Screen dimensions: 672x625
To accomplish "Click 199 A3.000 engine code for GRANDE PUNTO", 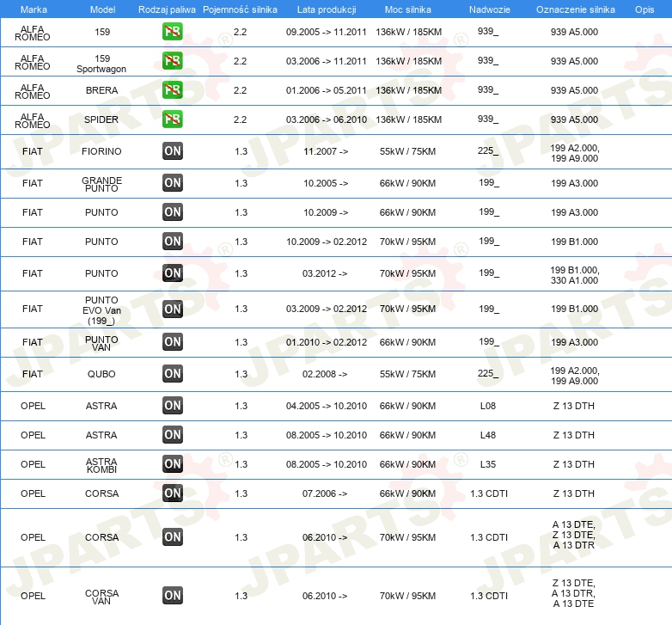I will (x=574, y=183).
